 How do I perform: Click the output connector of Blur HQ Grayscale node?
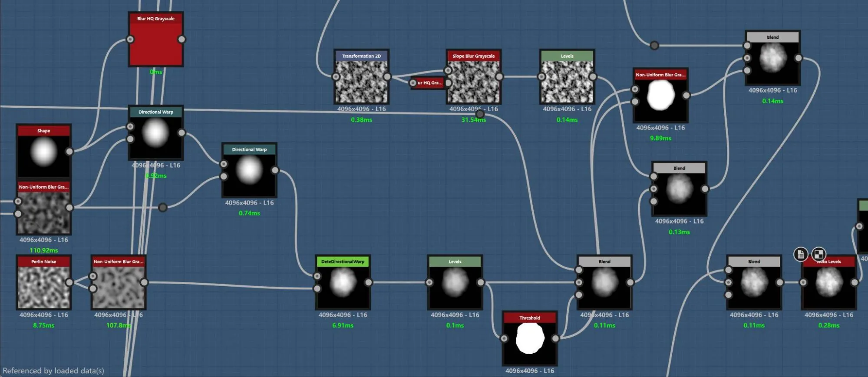(182, 40)
